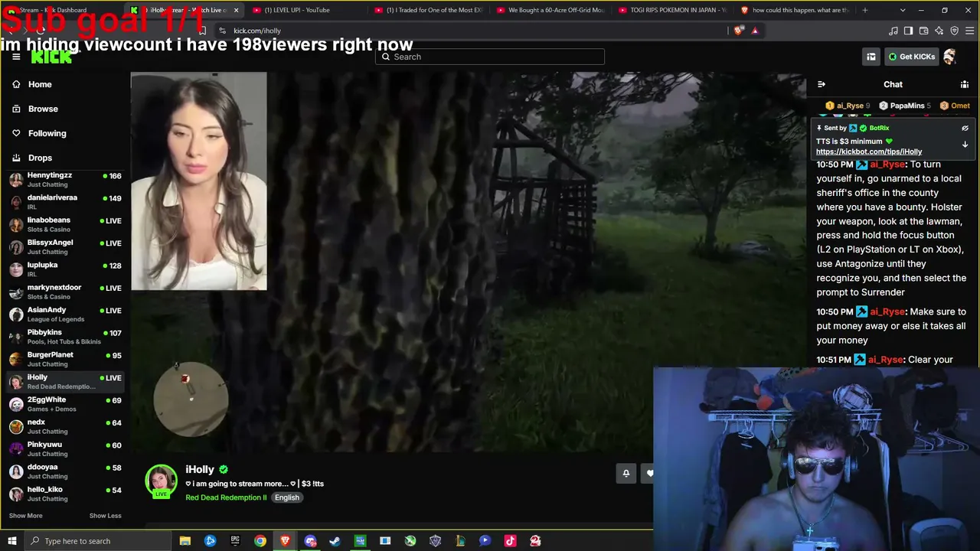The height and width of the screenshot is (551, 980).
Task: Open nedx channel from sidebar
Action: point(65,426)
